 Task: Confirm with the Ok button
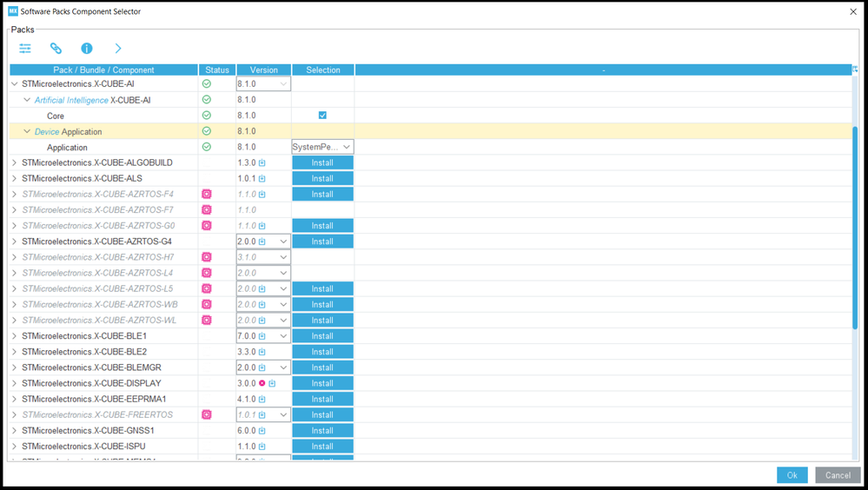coord(792,475)
